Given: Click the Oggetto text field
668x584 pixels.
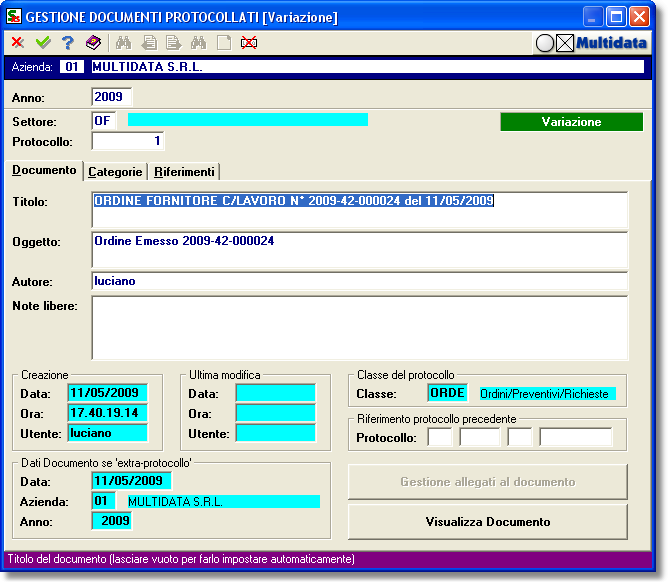Looking at the screenshot, I should [x=360, y=250].
